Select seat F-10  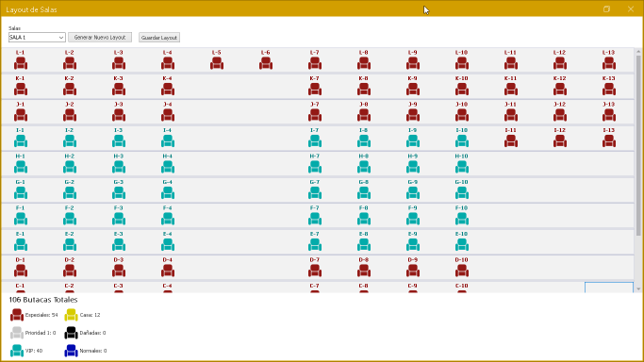tap(462, 219)
